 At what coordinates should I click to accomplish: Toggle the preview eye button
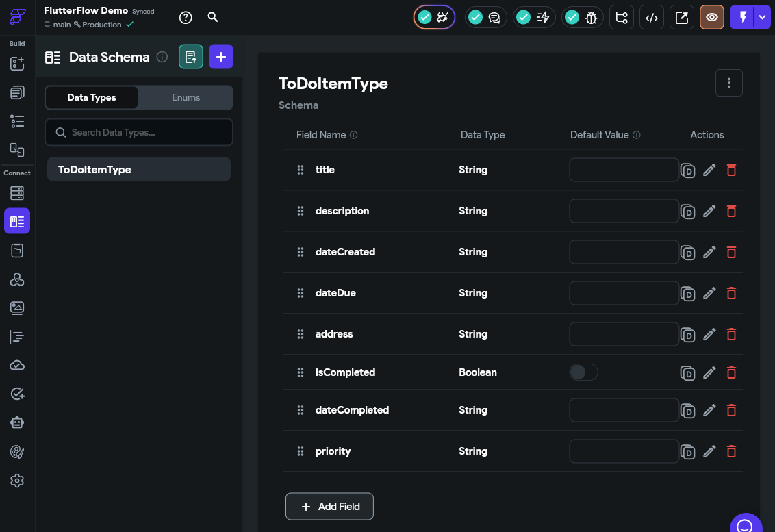[712, 17]
